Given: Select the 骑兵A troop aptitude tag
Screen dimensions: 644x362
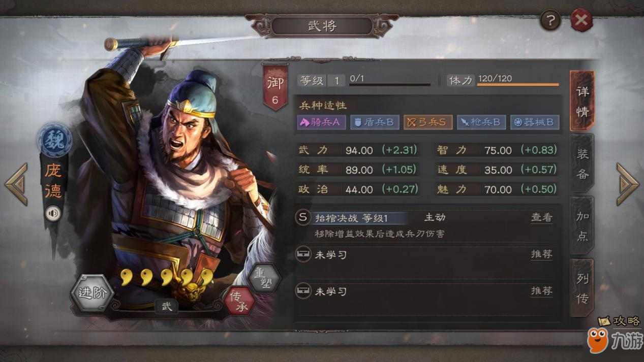Looking at the screenshot, I should coord(322,122).
